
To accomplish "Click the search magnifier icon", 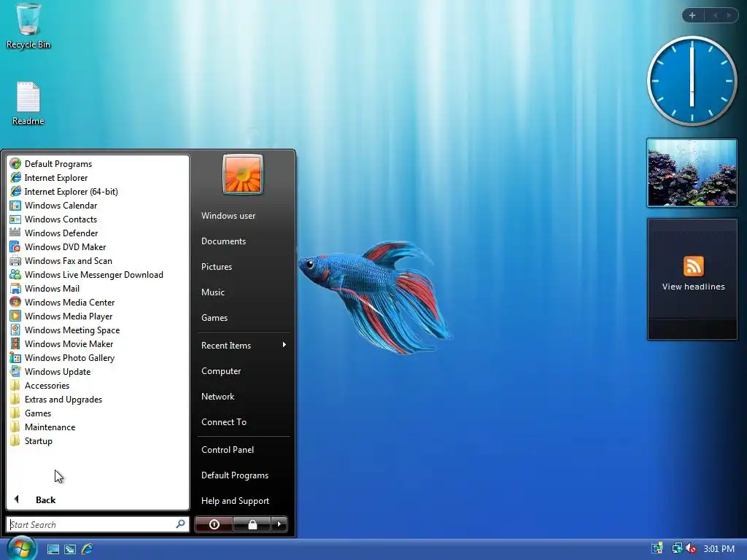I will (181, 524).
